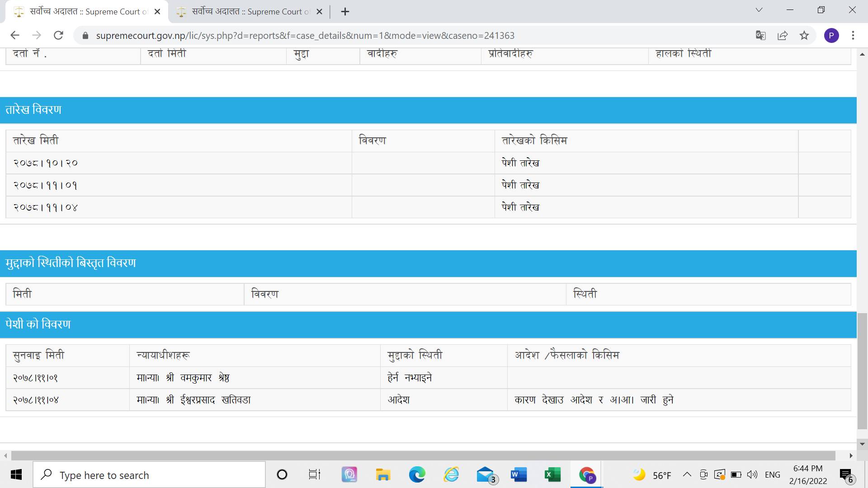Show hidden system tray icons
The width and height of the screenshot is (868, 488).
pos(687,474)
